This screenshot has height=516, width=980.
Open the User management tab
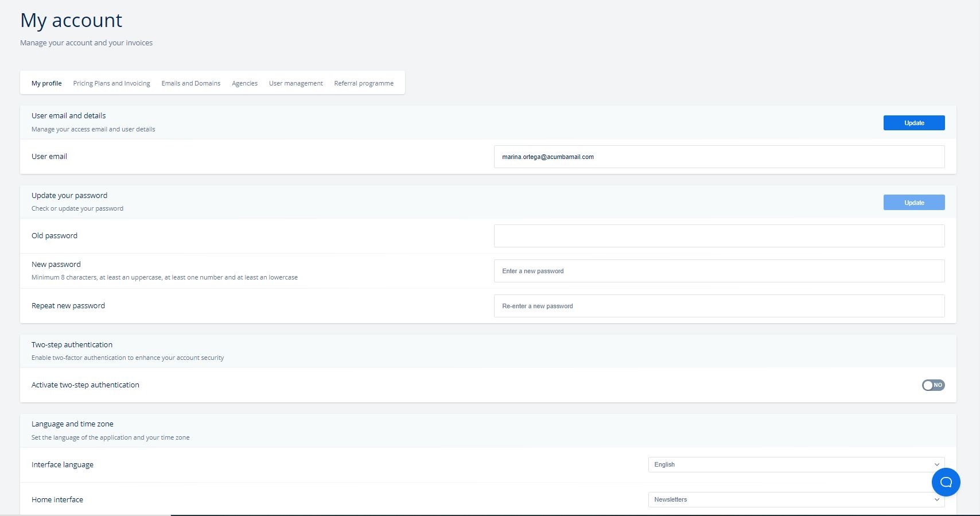click(296, 83)
